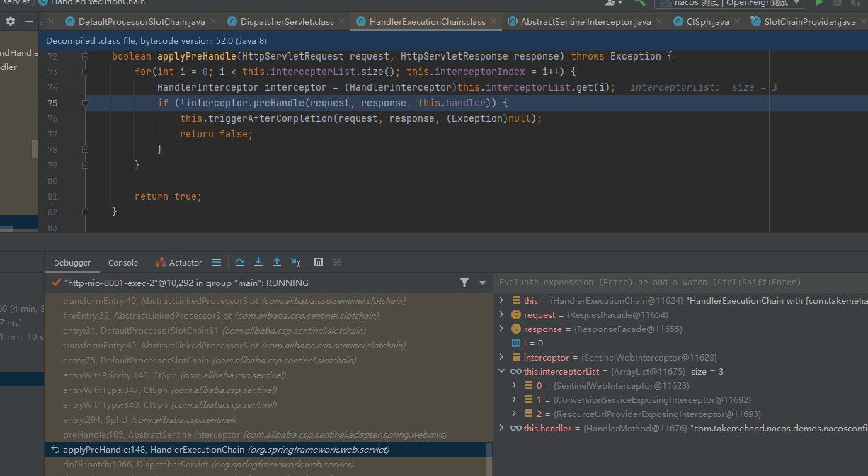Expand the response ResponseFacade variable
Viewport: 868px width, 476px height.
502,329
